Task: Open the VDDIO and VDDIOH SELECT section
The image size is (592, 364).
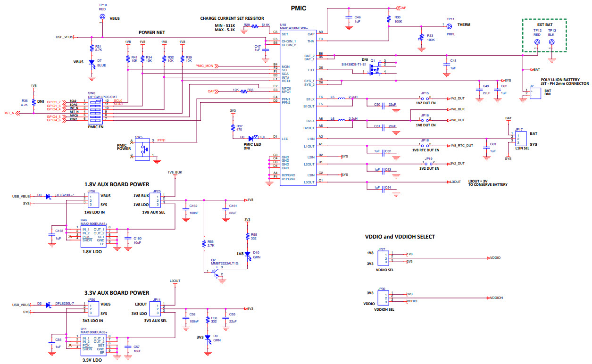Action: pos(400,237)
